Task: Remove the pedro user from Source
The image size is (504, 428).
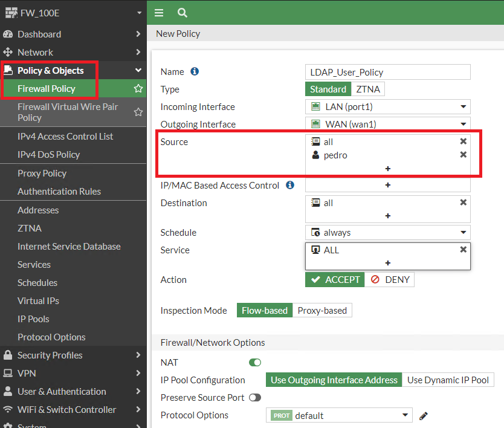Action: (x=463, y=155)
